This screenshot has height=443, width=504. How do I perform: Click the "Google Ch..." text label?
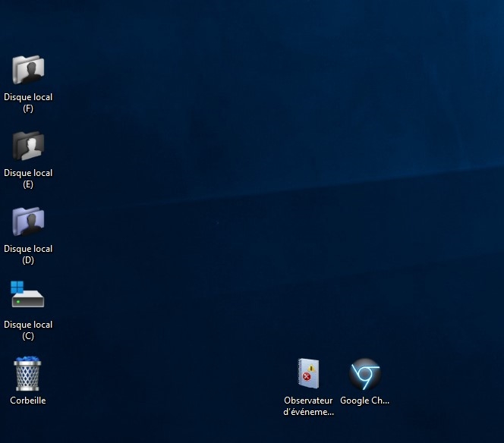click(364, 401)
